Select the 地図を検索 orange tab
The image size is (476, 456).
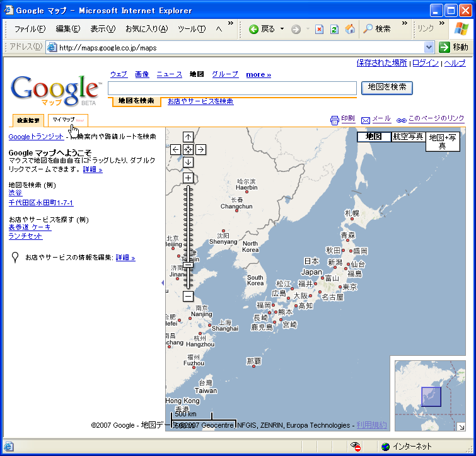point(136,101)
